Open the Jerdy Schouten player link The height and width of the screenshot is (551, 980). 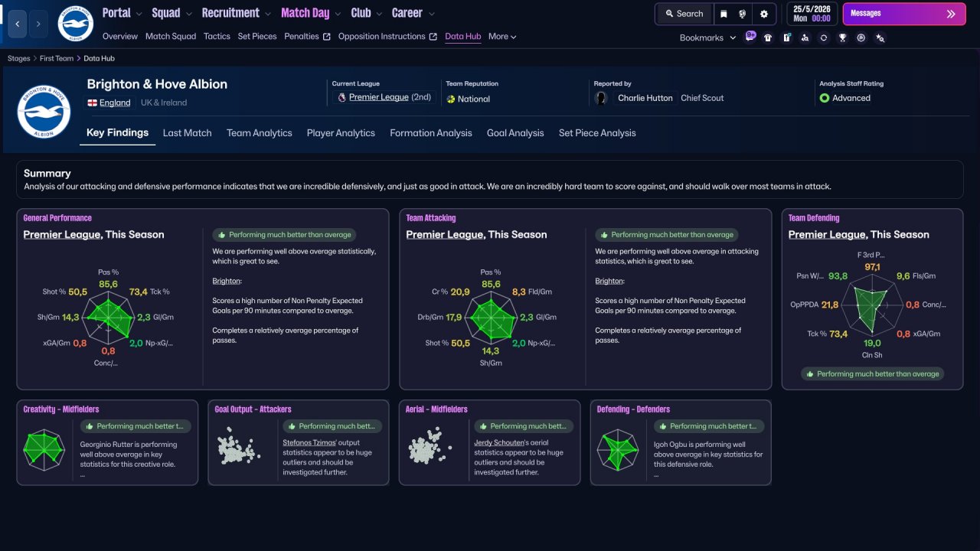click(x=499, y=442)
